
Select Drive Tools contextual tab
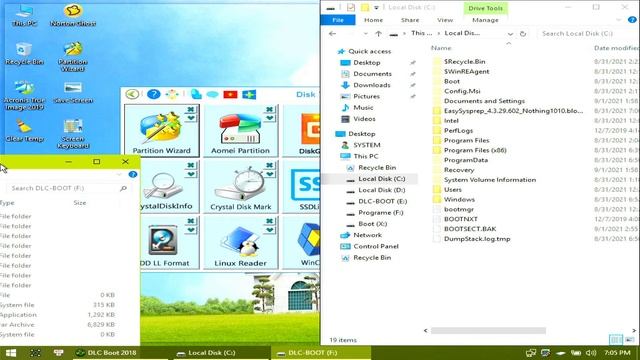(x=485, y=8)
